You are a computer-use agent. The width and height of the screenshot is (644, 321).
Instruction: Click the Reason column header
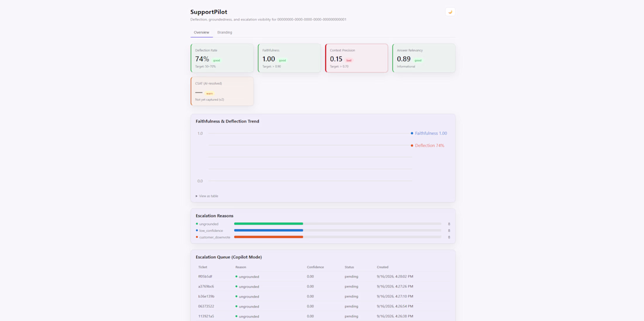241,267
